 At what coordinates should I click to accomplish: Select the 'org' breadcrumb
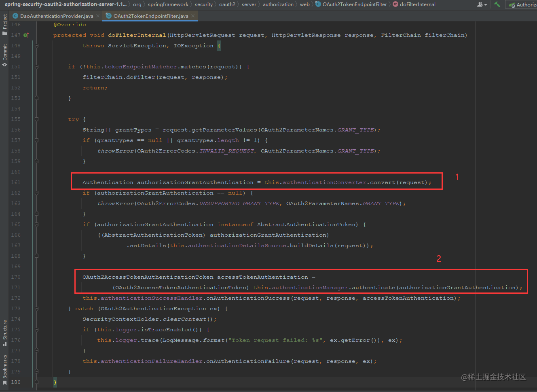(137, 4)
